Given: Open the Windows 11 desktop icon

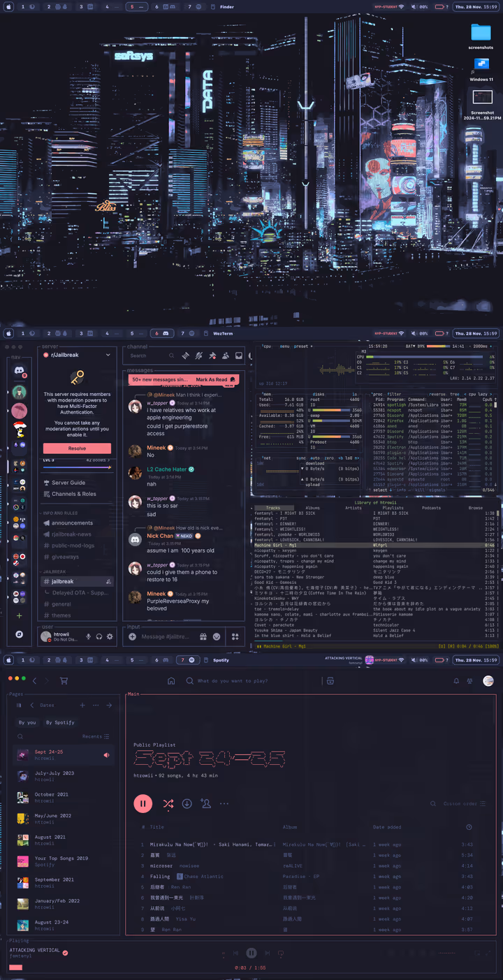Looking at the screenshot, I should (x=481, y=66).
